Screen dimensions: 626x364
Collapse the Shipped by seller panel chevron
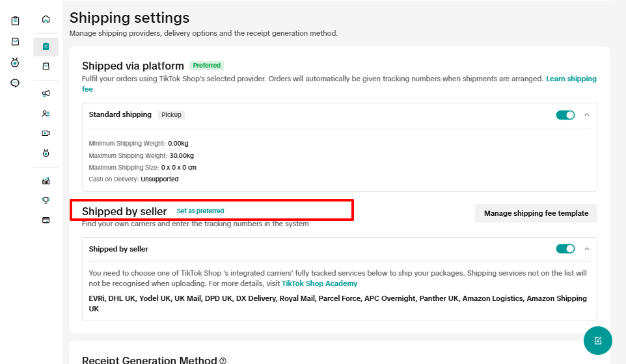tap(586, 249)
